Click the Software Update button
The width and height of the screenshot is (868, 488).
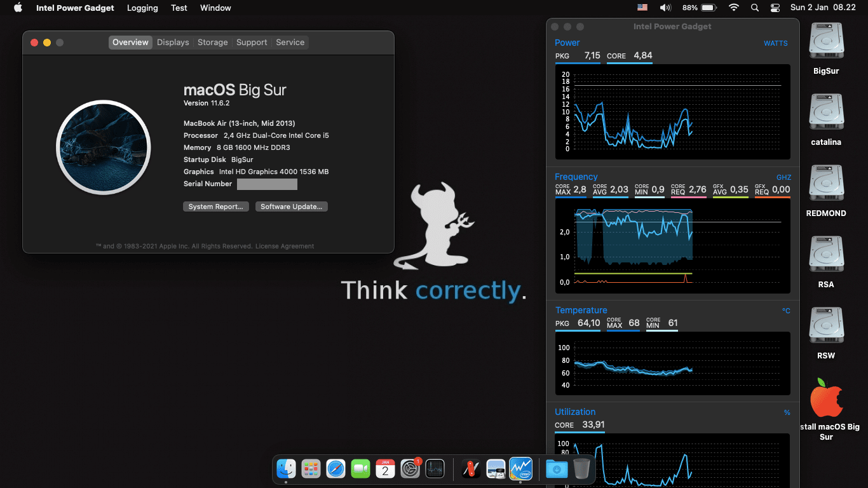[292, 207]
